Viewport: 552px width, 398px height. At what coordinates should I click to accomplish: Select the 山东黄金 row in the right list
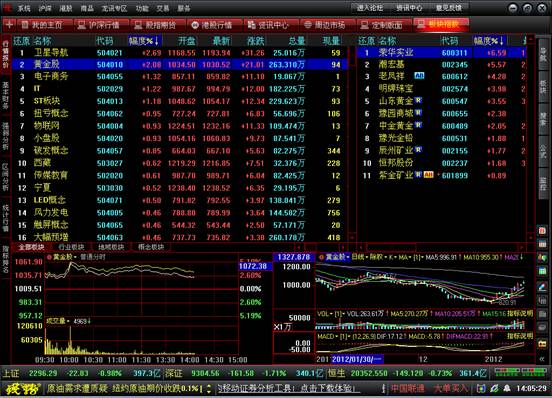442,101
